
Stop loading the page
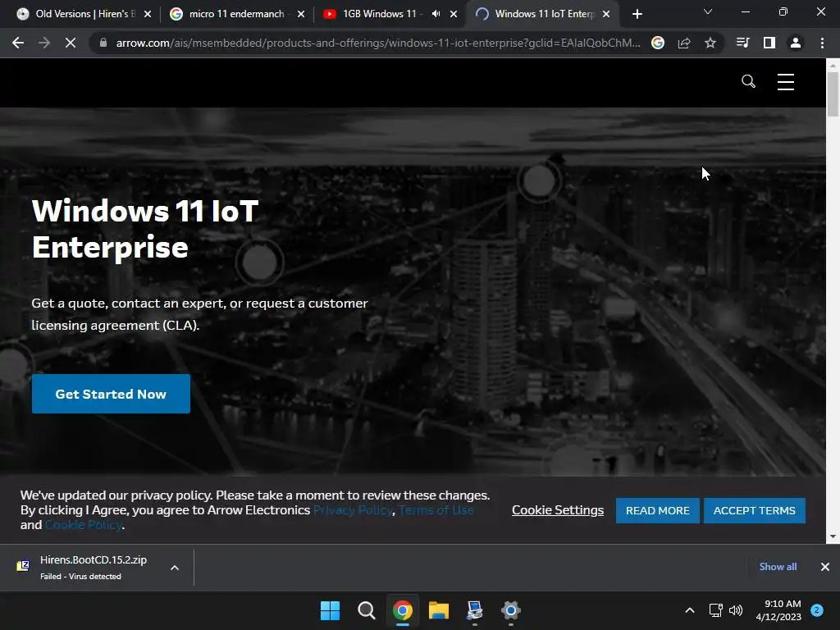click(71, 43)
